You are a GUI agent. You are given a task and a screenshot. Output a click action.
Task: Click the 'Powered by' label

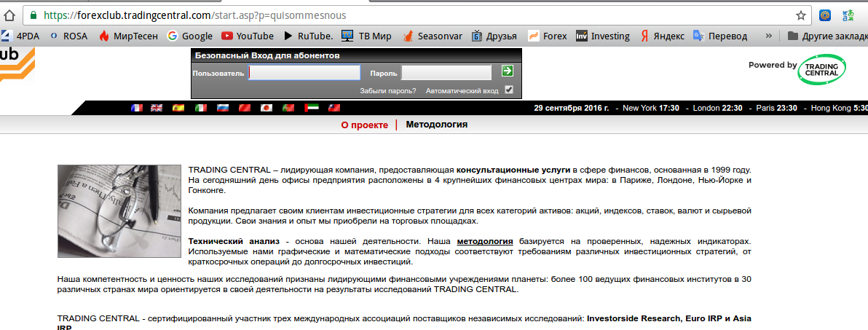coord(773,65)
